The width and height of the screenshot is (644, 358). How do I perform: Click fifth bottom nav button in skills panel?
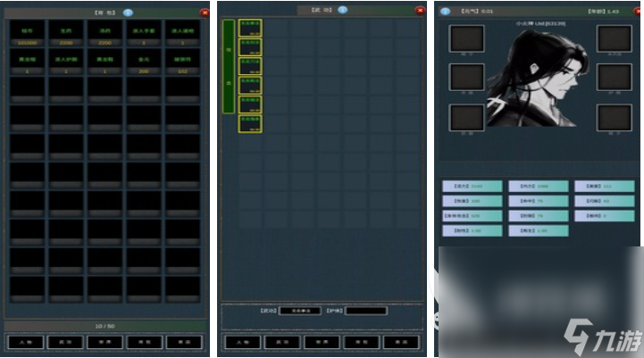click(x=401, y=342)
